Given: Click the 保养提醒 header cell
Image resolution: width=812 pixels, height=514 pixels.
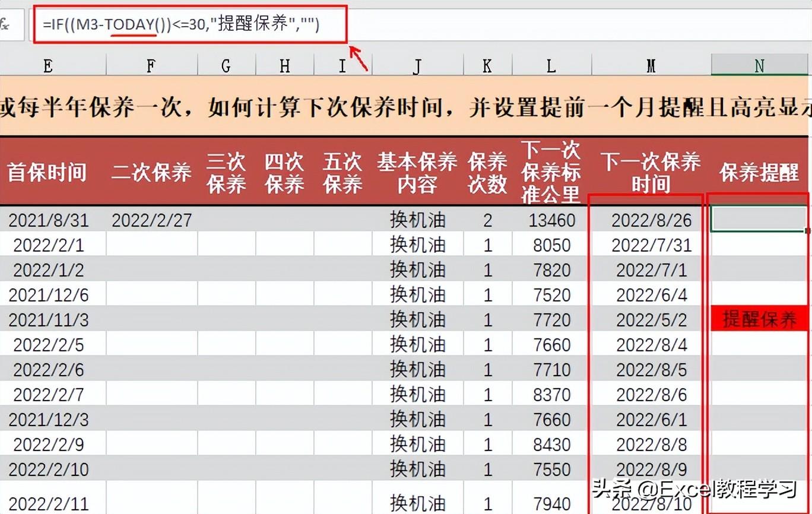Looking at the screenshot, I should tap(760, 172).
